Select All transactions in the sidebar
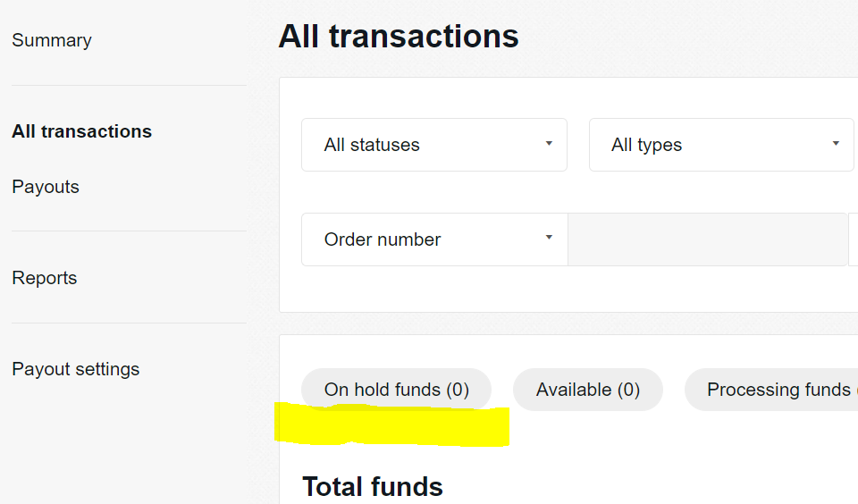The width and height of the screenshot is (858, 504). point(81,131)
